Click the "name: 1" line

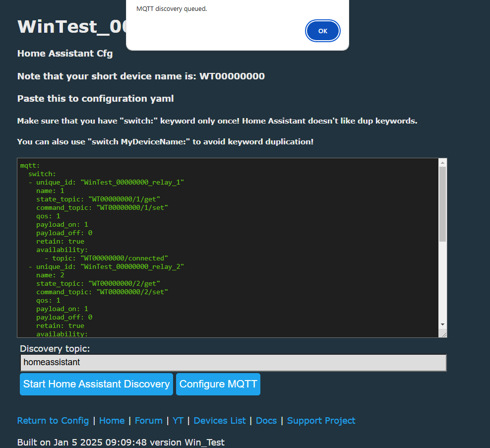click(x=50, y=191)
